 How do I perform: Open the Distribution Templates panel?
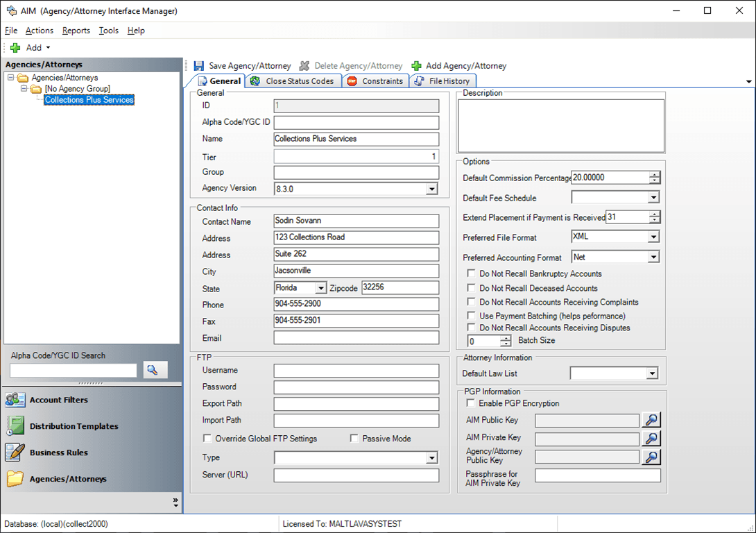[x=74, y=426]
